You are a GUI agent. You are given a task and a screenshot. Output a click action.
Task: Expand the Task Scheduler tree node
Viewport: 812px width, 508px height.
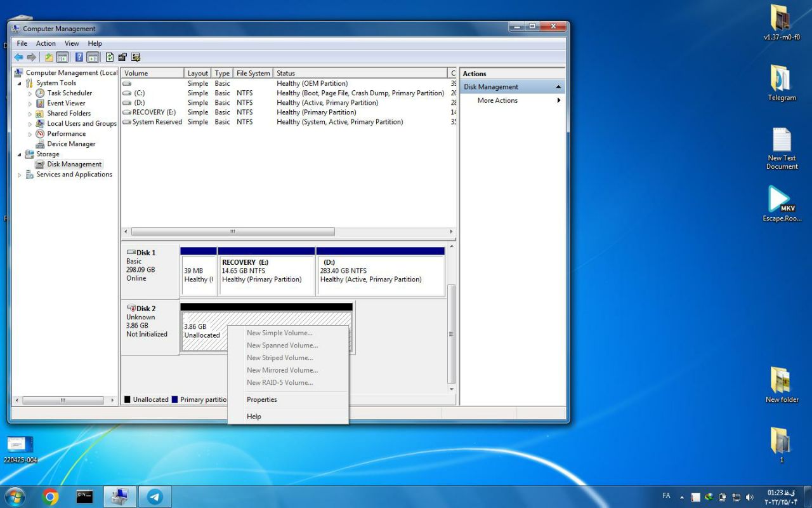click(x=30, y=93)
